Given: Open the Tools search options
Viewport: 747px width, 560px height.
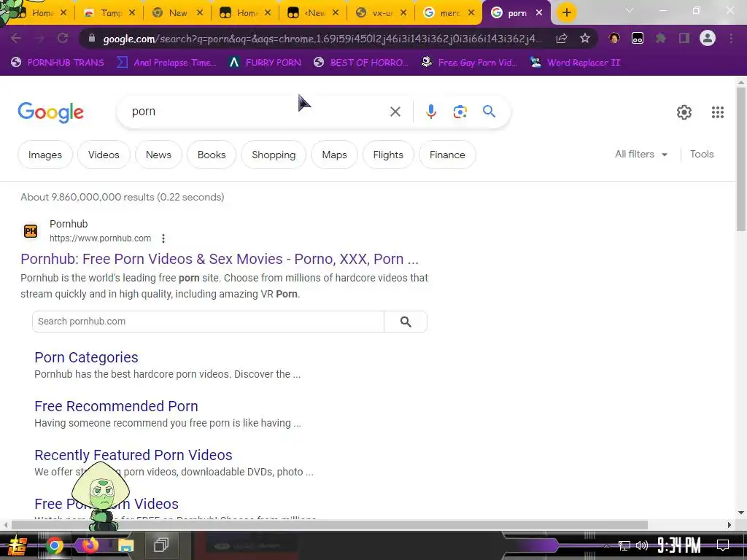Looking at the screenshot, I should (701, 155).
